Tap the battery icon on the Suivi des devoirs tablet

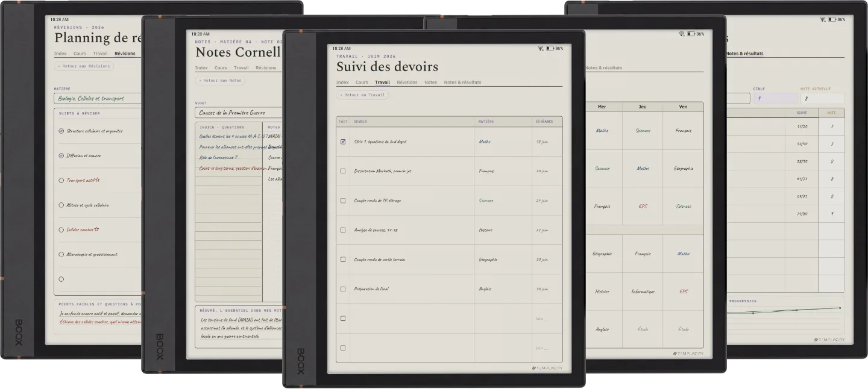click(550, 48)
